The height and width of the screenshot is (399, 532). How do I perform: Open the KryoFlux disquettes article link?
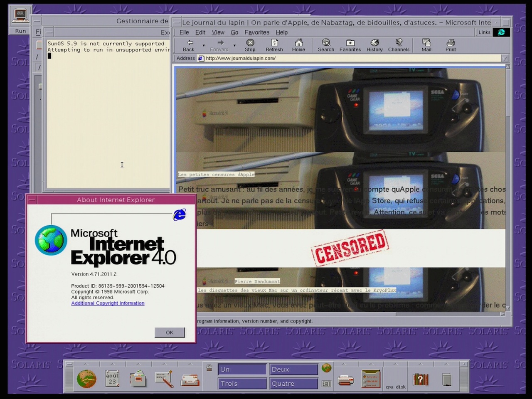coord(297,290)
